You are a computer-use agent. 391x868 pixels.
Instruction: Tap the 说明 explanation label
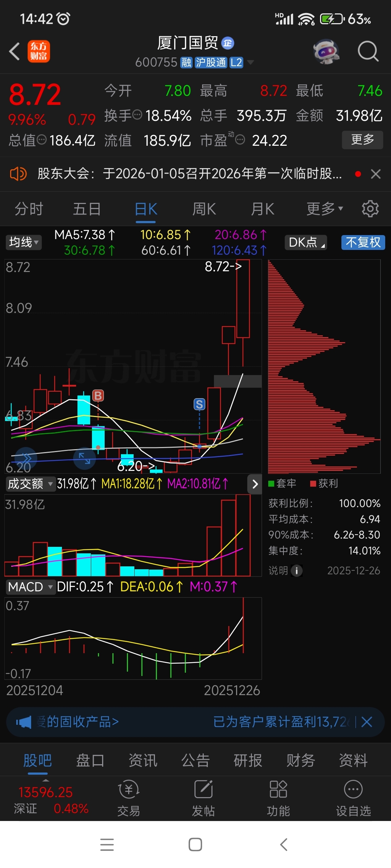coord(278,571)
